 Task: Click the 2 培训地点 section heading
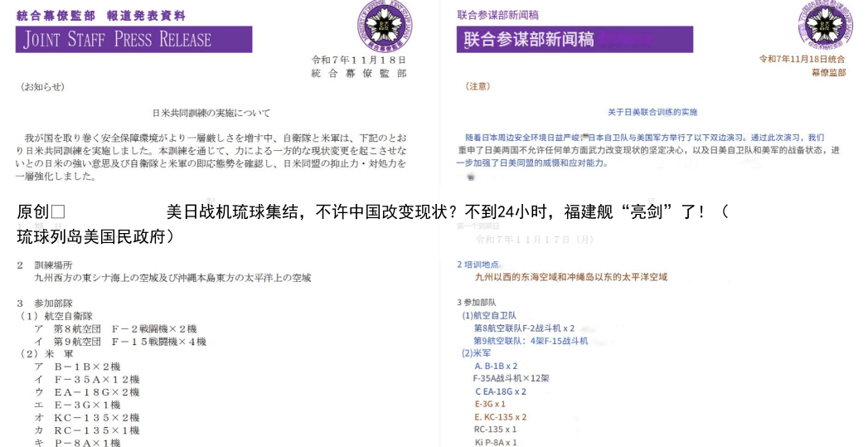click(x=485, y=265)
